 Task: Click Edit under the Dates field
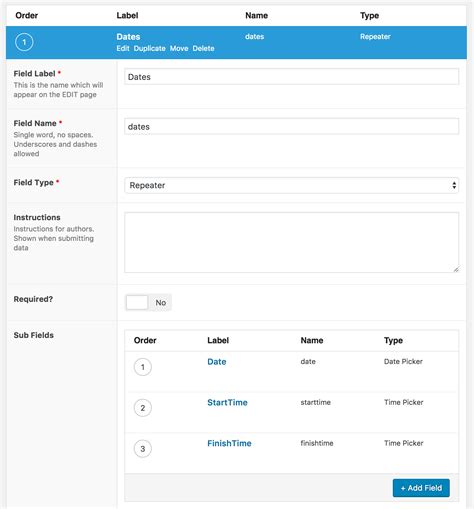(x=123, y=48)
